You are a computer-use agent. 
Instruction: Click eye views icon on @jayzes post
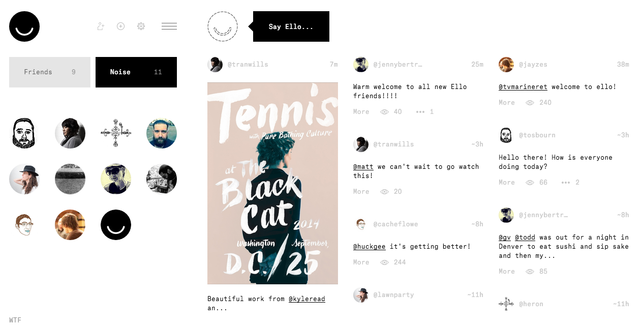pyautogui.click(x=530, y=103)
